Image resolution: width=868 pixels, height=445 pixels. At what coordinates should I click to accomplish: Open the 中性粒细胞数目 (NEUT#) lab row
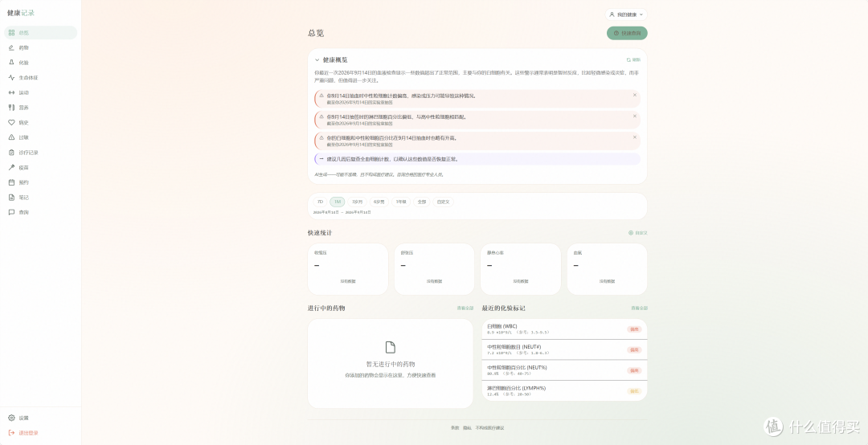point(564,349)
